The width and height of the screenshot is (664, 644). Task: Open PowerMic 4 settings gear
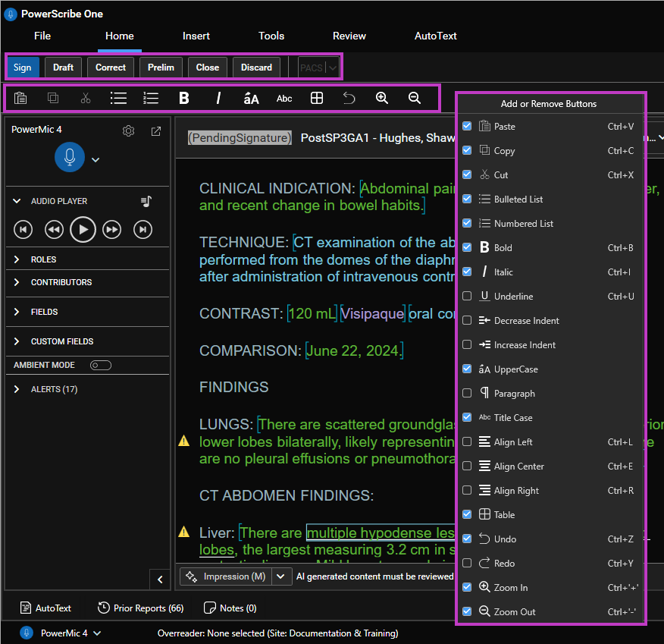click(128, 131)
